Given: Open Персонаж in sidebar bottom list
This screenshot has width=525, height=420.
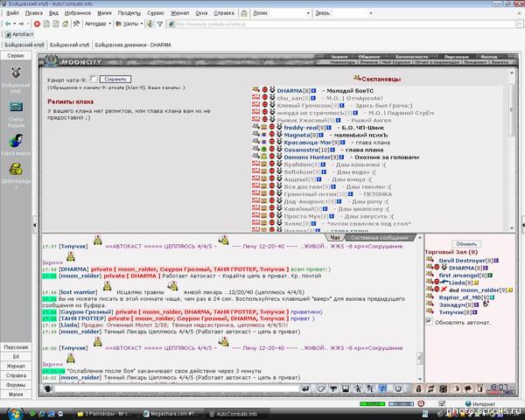Looking at the screenshot, I should 16,347.
